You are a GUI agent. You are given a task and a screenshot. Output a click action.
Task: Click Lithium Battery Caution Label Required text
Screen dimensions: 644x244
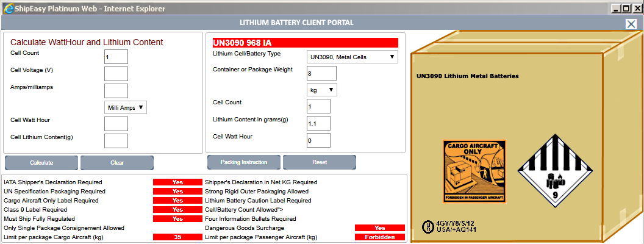[x=258, y=201]
